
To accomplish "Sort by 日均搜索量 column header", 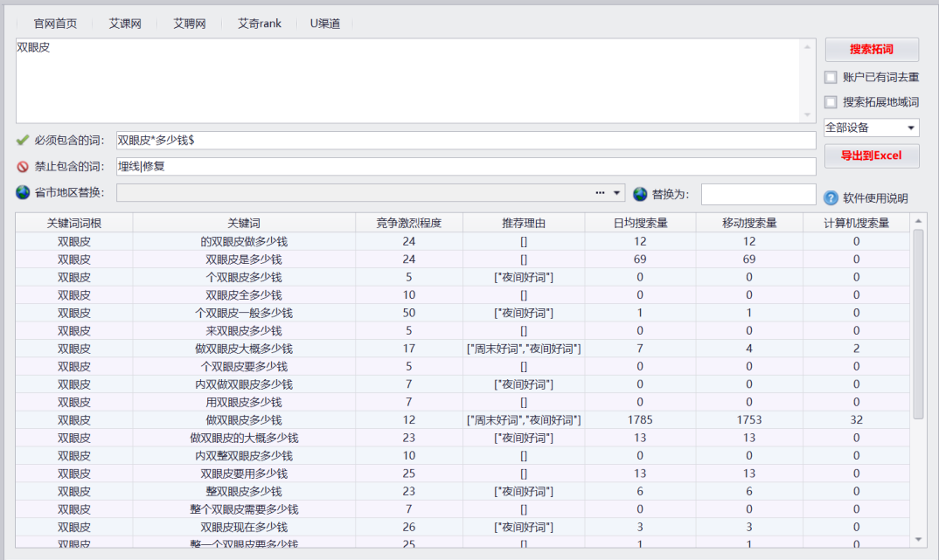I will click(640, 223).
